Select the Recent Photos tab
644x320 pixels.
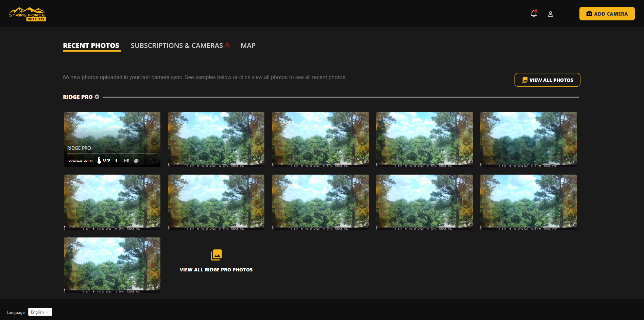coord(91,46)
